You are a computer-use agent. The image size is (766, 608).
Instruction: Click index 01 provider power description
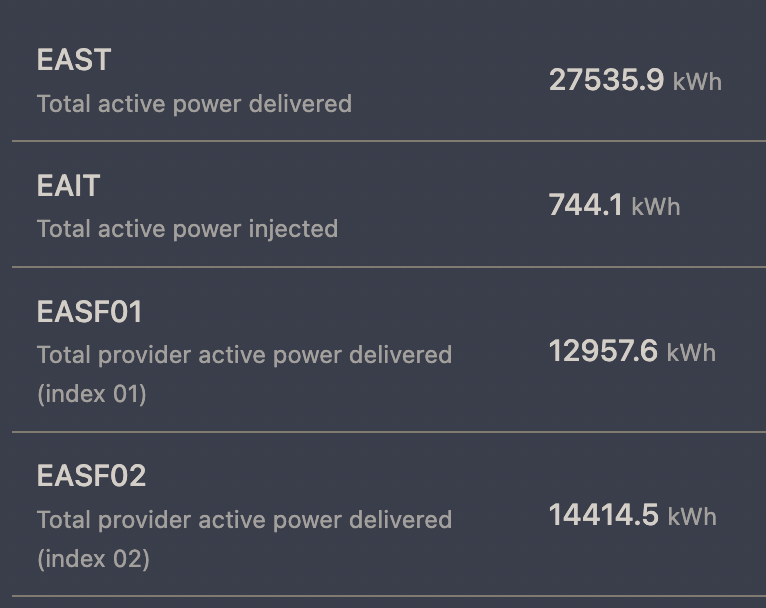click(x=244, y=375)
